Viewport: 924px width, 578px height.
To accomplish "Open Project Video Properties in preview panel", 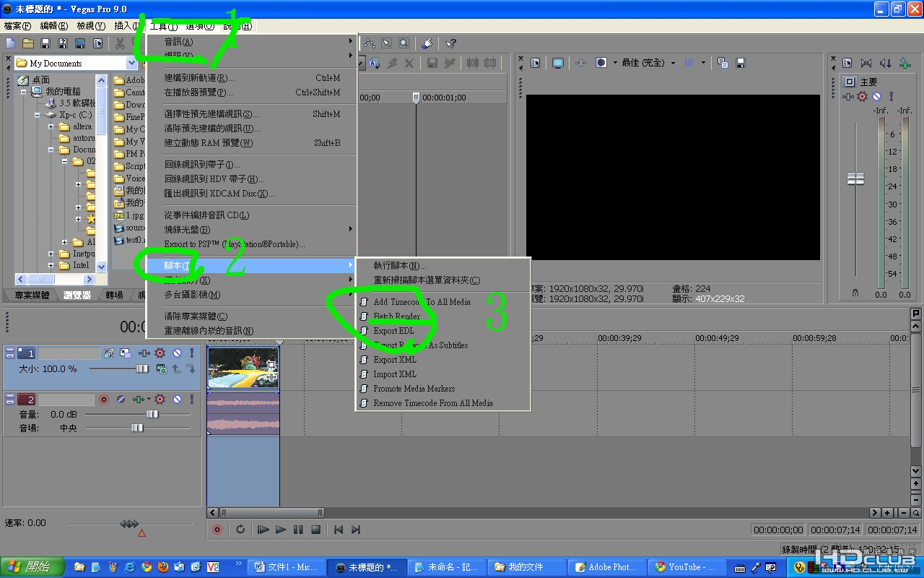I will pos(535,63).
